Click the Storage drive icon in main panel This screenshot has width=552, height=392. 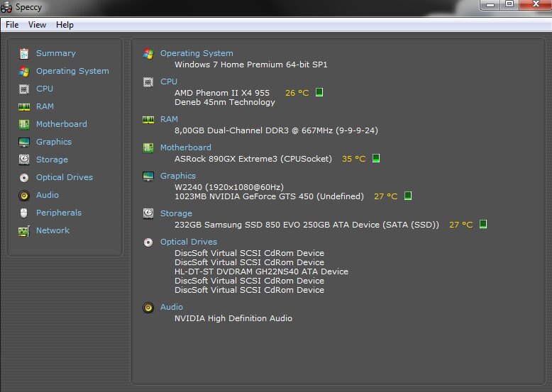coord(148,213)
